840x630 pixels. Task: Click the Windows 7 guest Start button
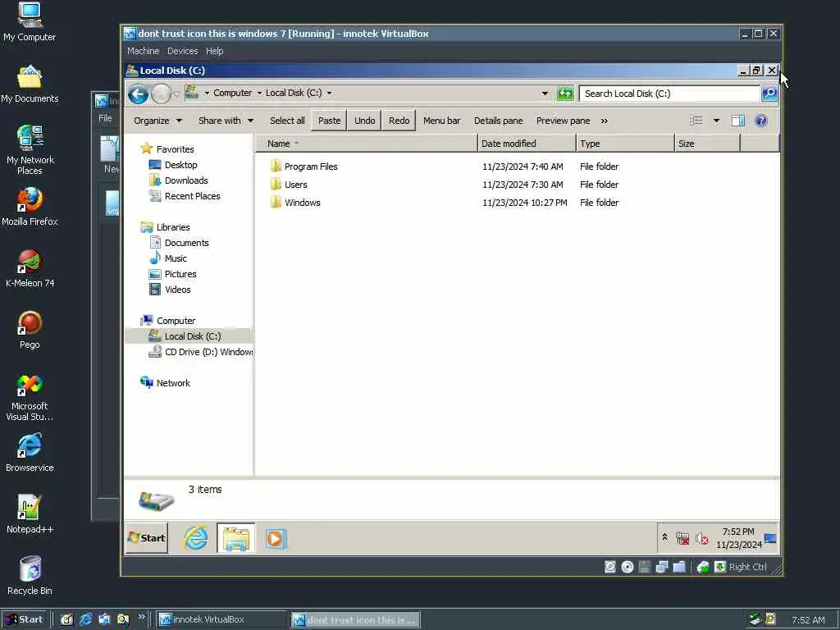click(147, 538)
